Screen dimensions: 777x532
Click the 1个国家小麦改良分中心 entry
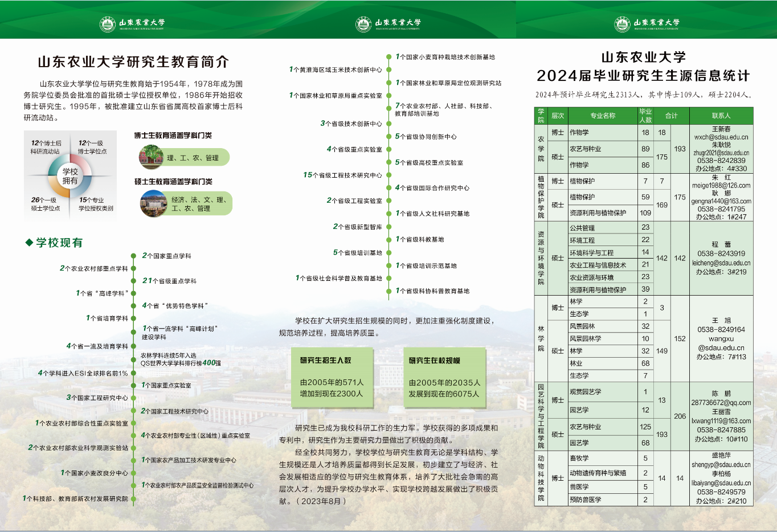[95, 473]
